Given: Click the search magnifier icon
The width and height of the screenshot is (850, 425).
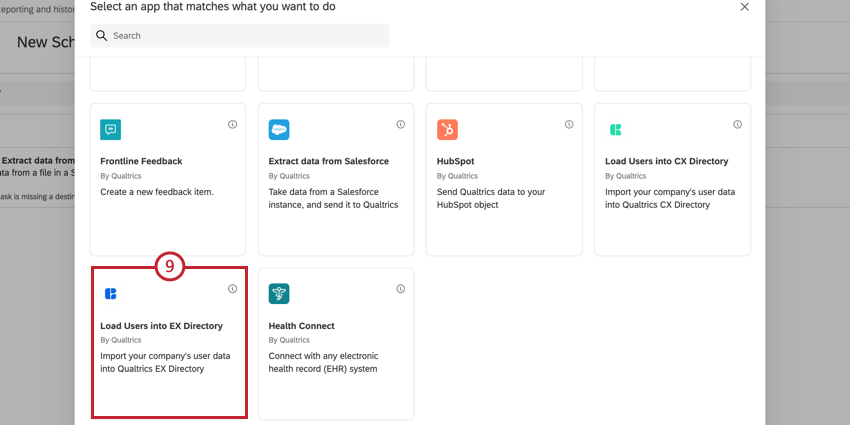Looking at the screenshot, I should (101, 35).
